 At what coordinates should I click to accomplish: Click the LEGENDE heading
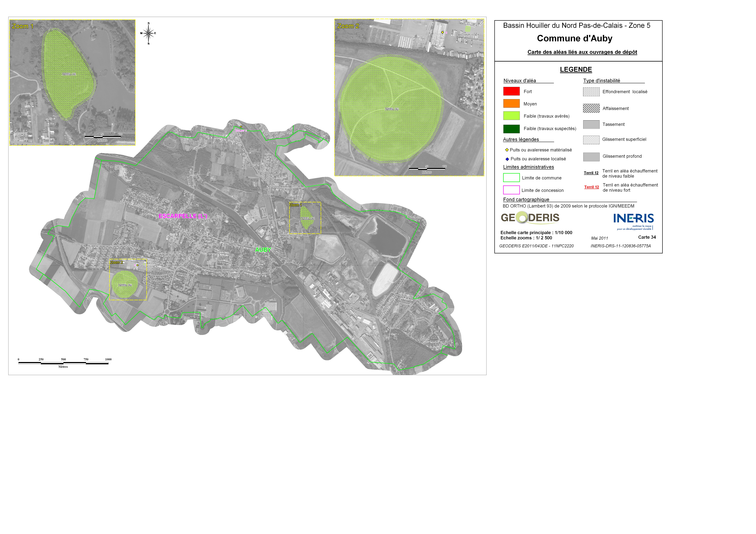click(576, 69)
